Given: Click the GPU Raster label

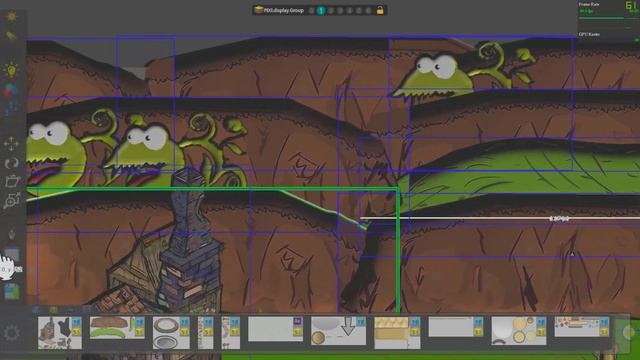Looking at the screenshot, I should (x=589, y=34).
